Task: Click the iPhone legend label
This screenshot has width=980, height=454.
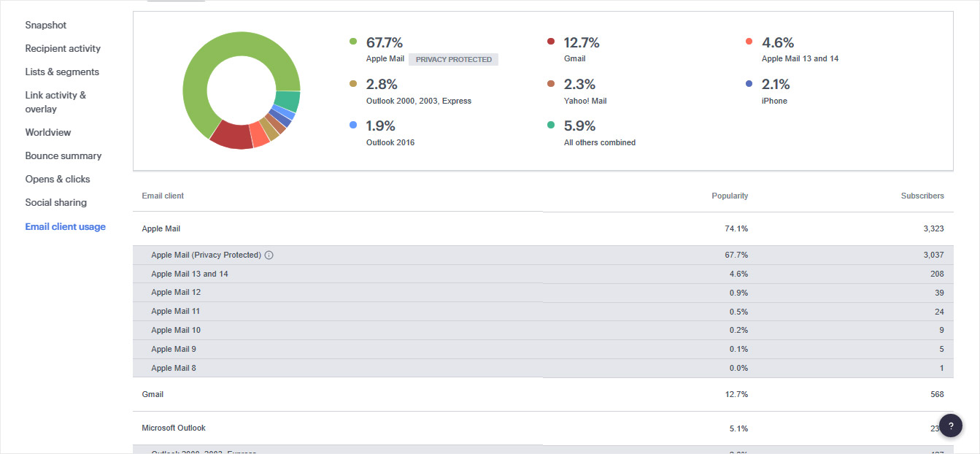Action: (774, 101)
